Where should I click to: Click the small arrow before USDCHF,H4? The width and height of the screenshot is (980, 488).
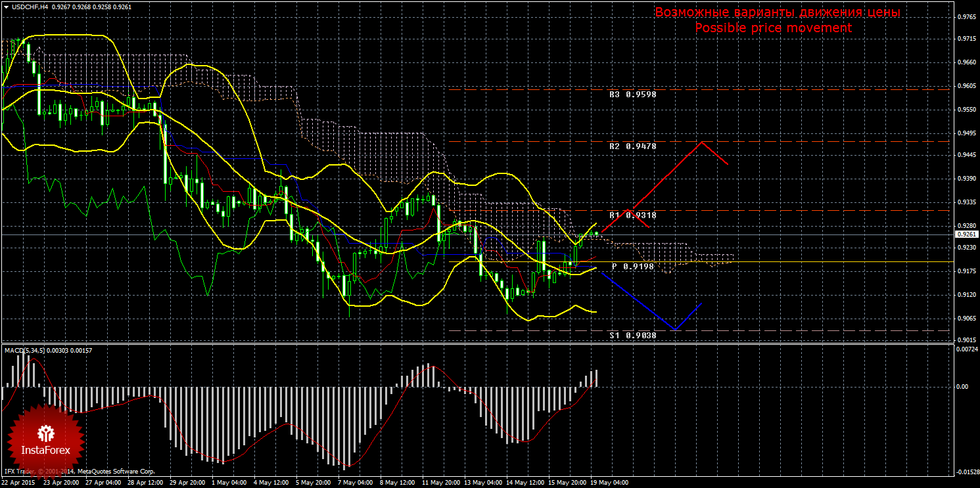tap(6, 7)
